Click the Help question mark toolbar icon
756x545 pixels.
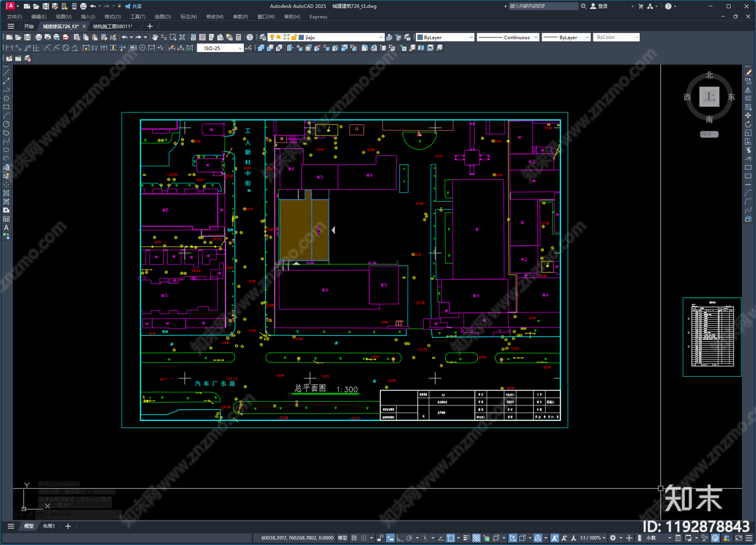point(249,37)
